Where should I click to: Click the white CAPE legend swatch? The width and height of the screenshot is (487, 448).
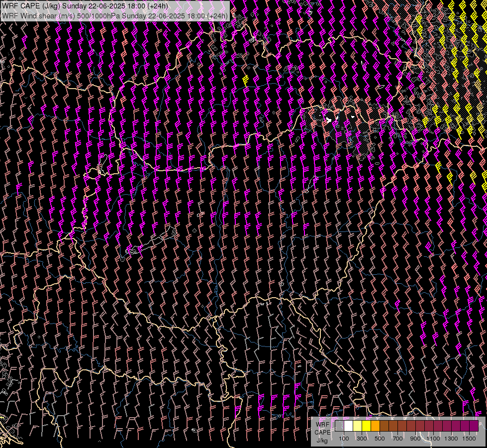pos(349,426)
